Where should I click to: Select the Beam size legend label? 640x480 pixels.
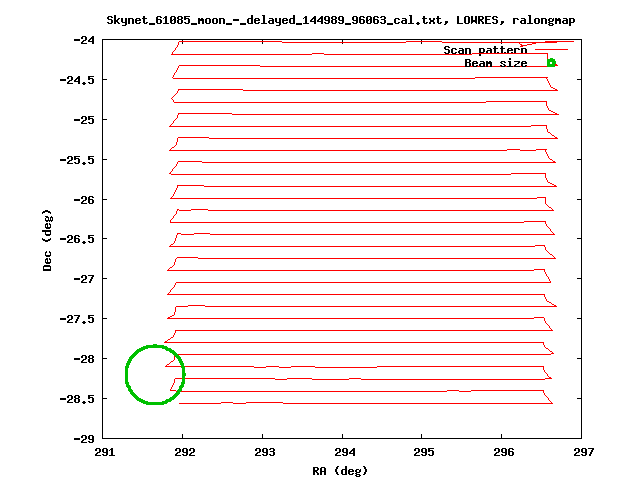point(495,63)
